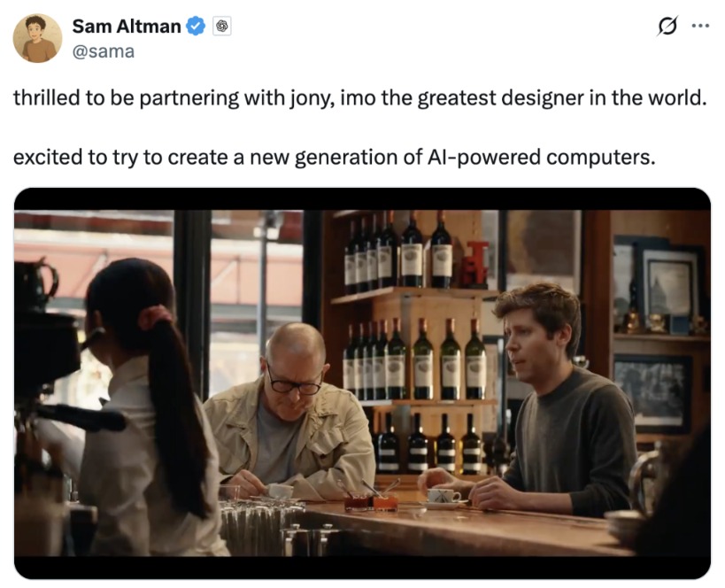
Task: Click the espresso cup near the gray-sweater man
Action: click(x=443, y=498)
